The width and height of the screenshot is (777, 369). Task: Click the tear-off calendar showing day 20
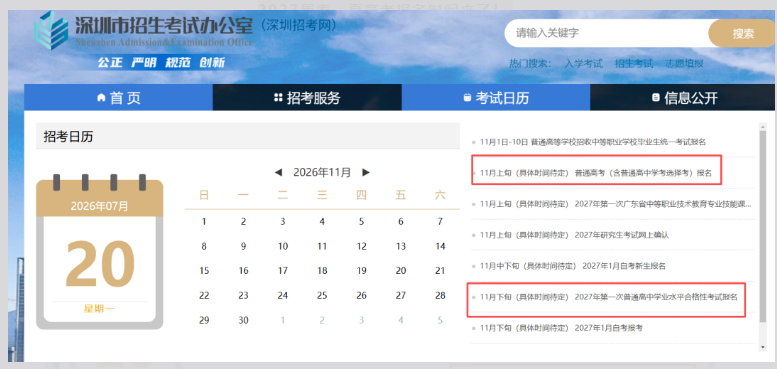(x=100, y=252)
